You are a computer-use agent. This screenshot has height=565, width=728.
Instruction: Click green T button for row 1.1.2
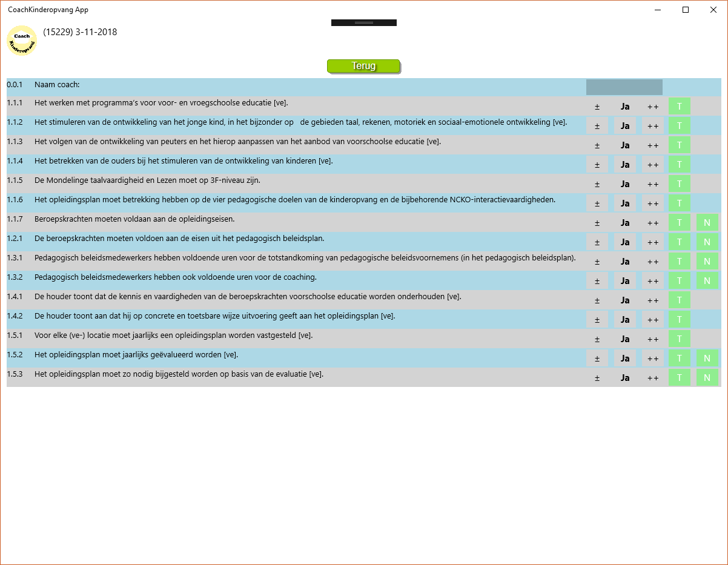point(680,126)
